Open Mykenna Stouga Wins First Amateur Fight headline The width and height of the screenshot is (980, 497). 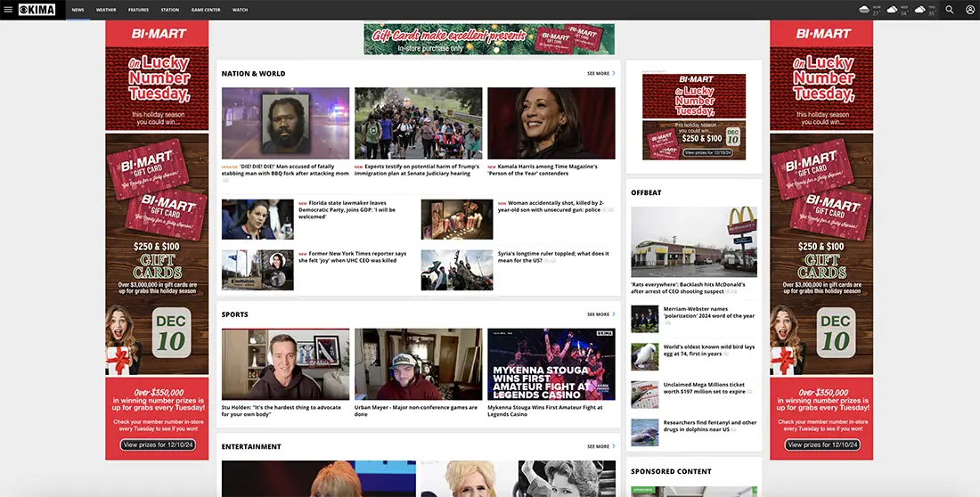545,411
